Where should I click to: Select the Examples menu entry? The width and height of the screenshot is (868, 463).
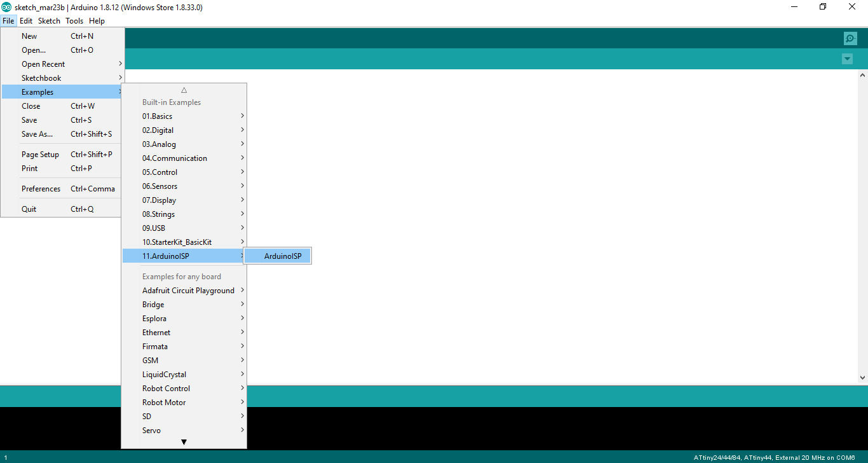tap(62, 92)
